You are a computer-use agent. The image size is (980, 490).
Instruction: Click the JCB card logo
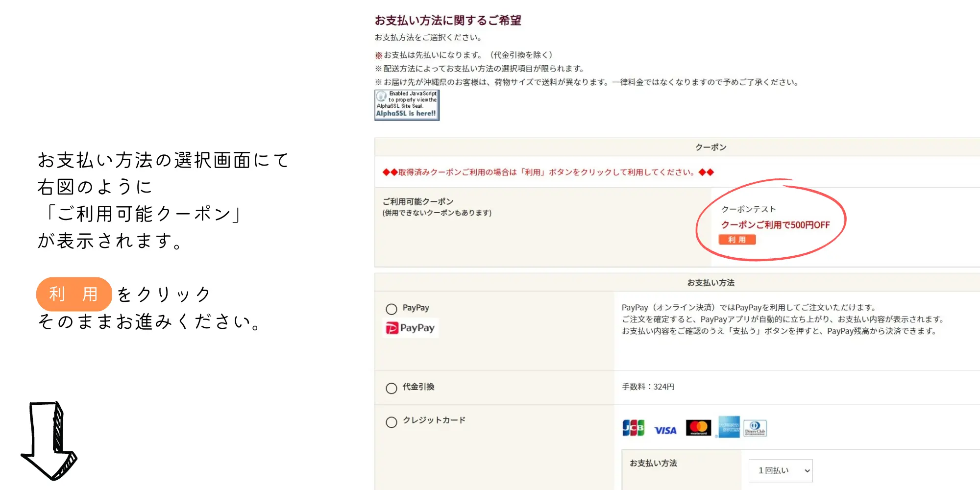pyautogui.click(x=633, y=428)
